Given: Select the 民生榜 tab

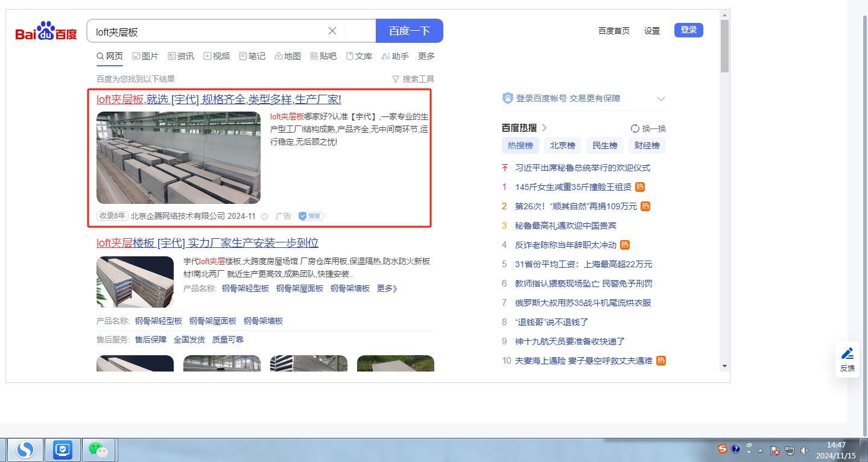Looking at the screenshot, I should (605, 145).
